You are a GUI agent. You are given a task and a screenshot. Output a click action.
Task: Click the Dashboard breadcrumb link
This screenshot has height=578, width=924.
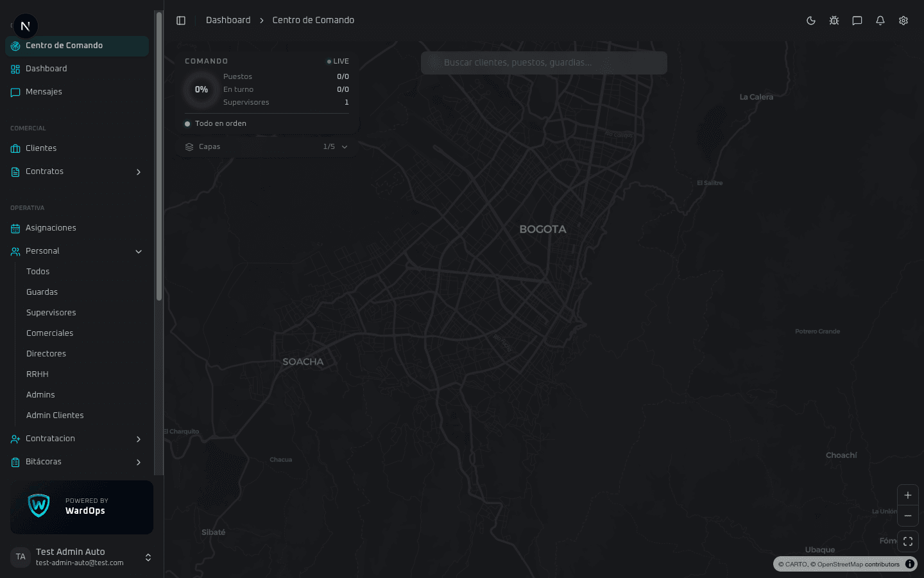(228, 21)
